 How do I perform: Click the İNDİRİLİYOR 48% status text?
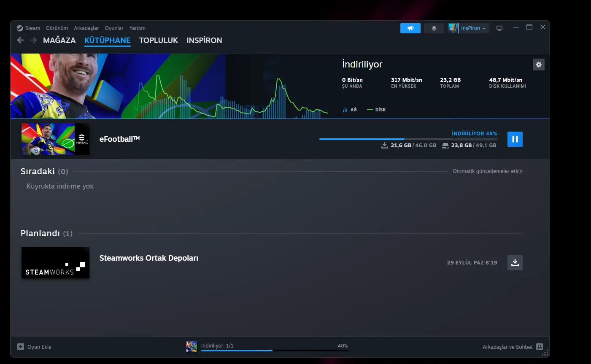coord(475,133)
